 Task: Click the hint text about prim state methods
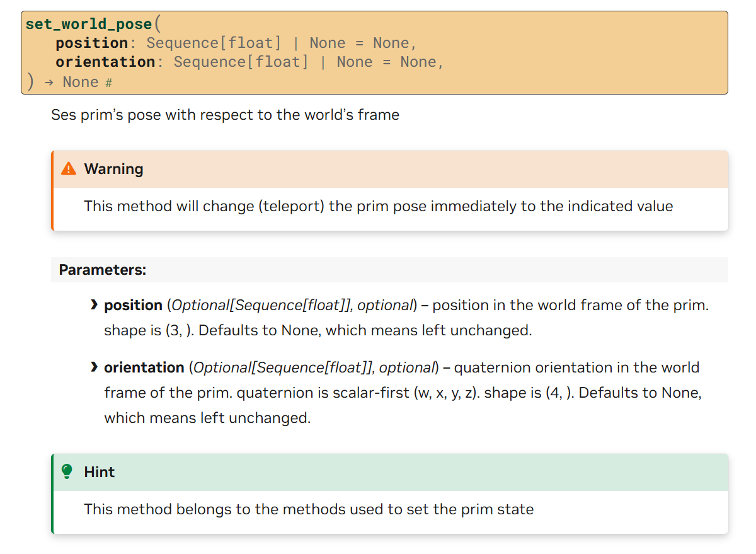click(x=309, y=509)
